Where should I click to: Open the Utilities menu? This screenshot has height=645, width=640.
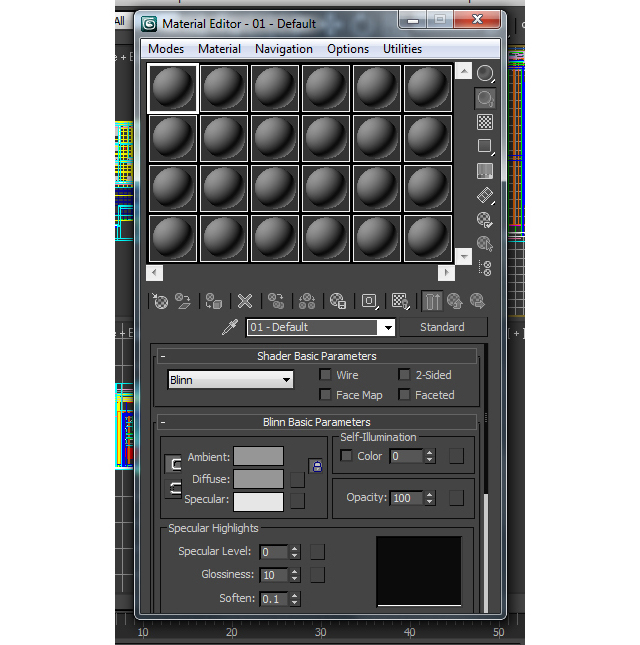click(402, 49)
